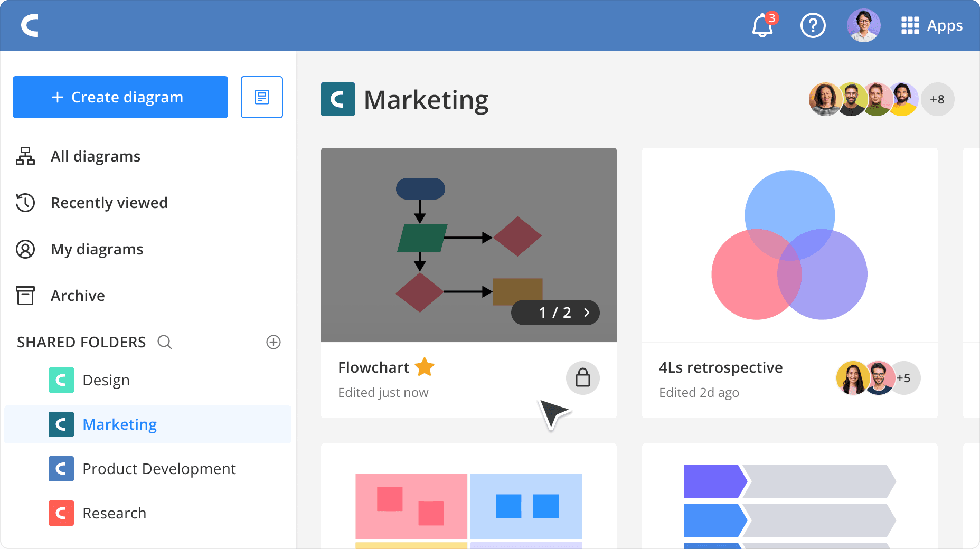The height and width of the screenshot is (549, 980).
Task: Expand the +8 collaborators list
Action: tap(938, 99)
